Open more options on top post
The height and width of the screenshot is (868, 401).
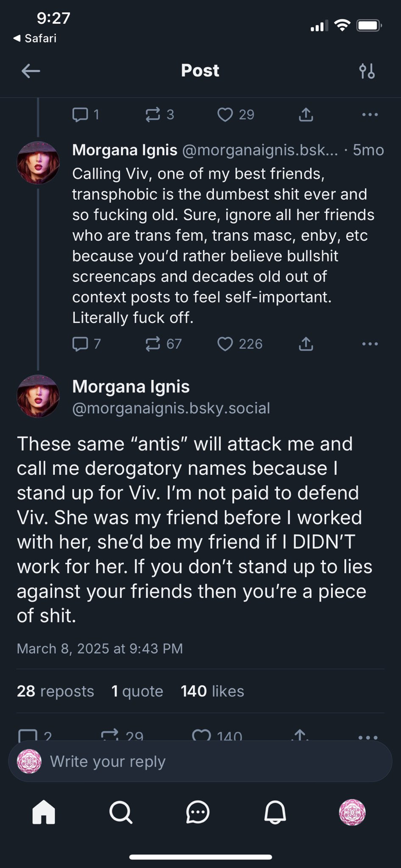pos(370,115)
